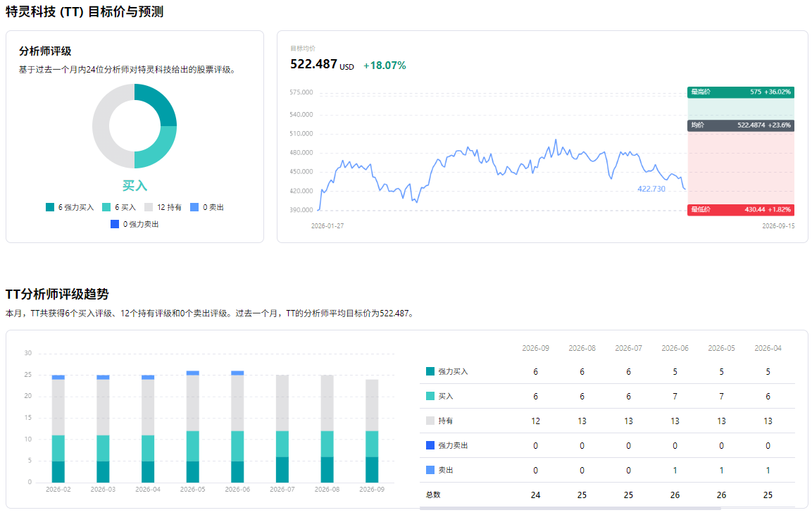The width and height of the screenshot is (812, 515).
Task: Click the +18.07% change value
Action: 385,66
